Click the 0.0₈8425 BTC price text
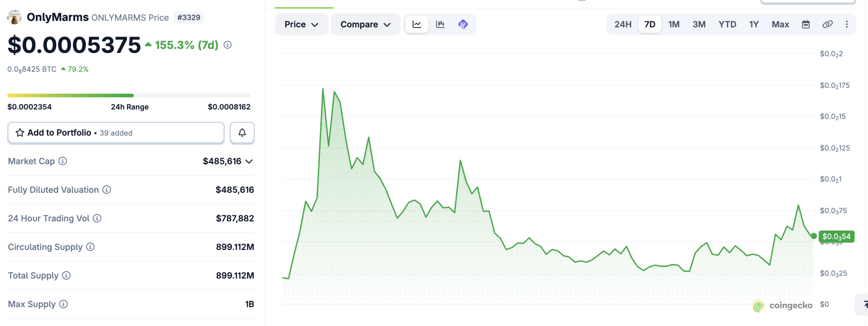 coord(32,69)
